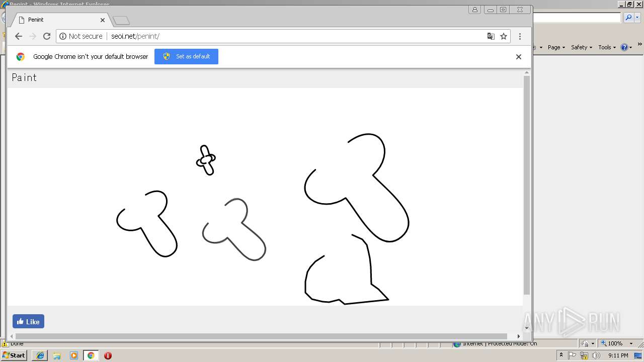This screenshot has width=644, height=362.
Task: Click the Show desktop button
Action: tap(638, 355)
